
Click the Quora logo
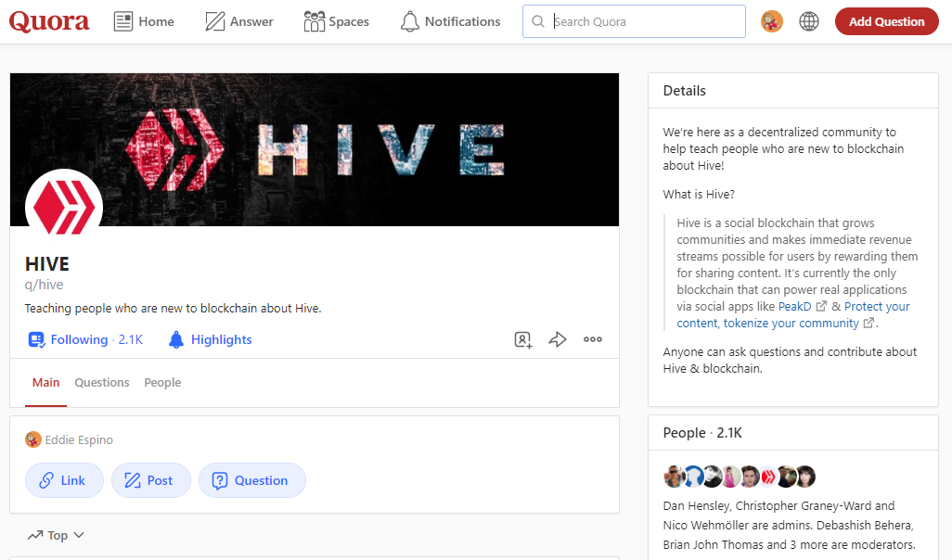point(49,21)
